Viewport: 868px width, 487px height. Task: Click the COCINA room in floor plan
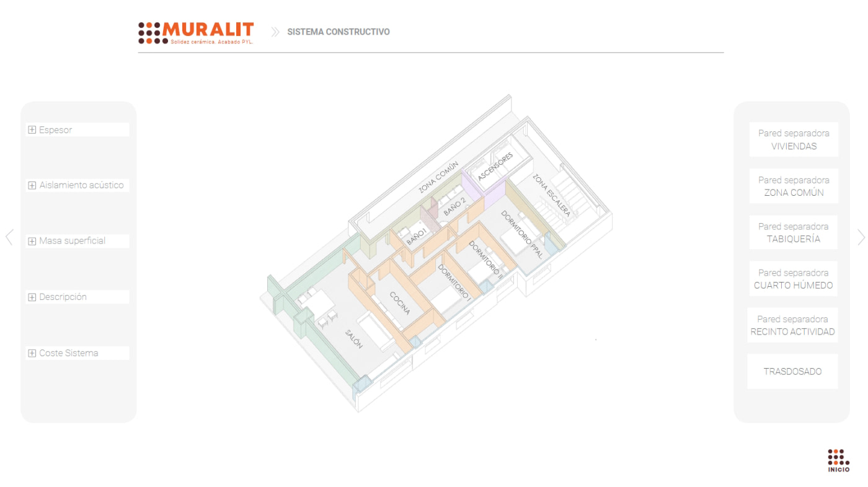[399, 304]
